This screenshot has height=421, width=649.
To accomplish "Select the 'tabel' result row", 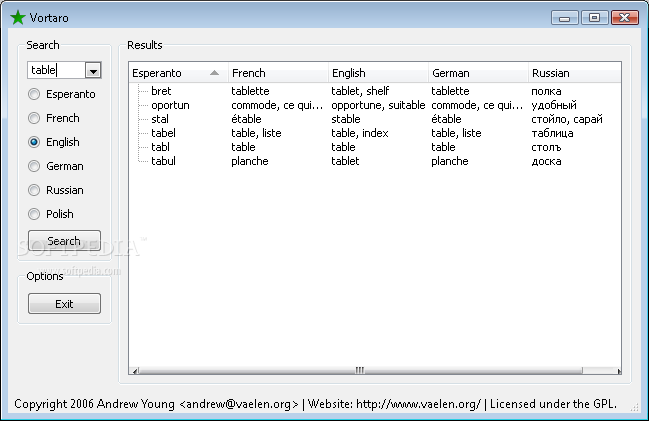I will 375,133.
